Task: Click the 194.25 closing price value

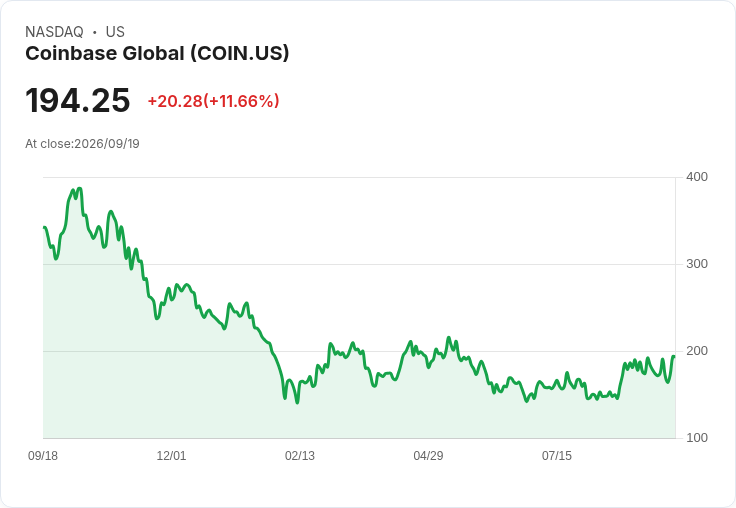Action: coord(77,100)
